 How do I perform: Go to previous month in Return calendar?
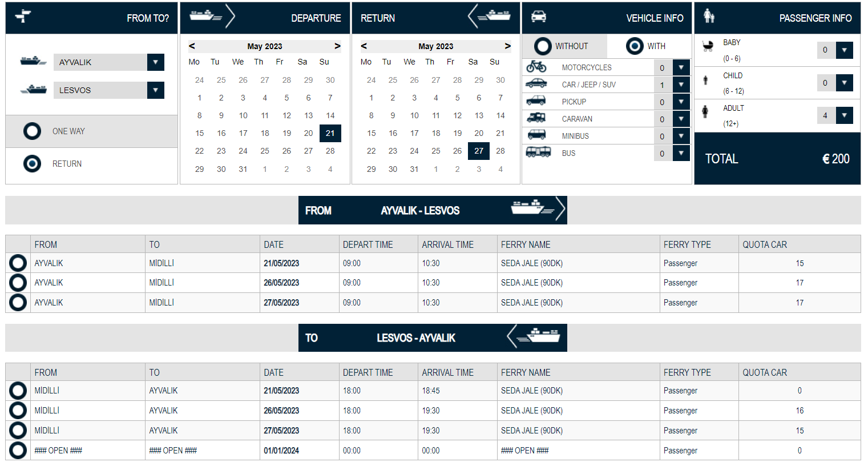(364, 46)
